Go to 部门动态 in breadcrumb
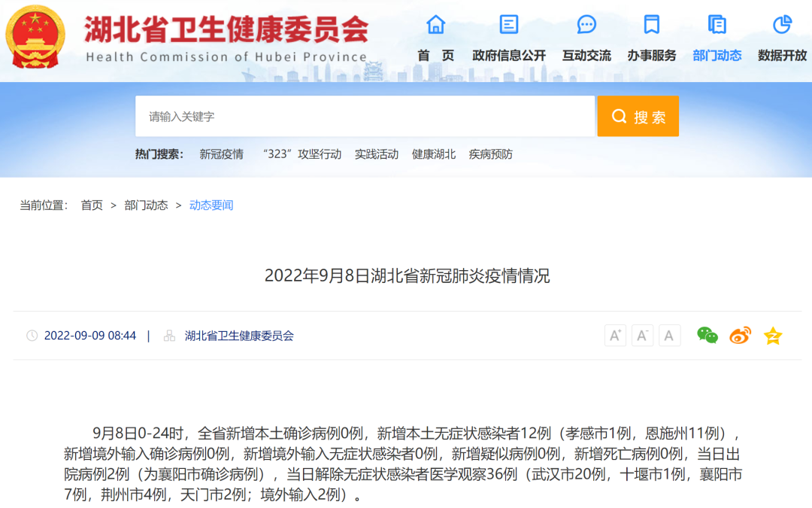 [146, 205]
